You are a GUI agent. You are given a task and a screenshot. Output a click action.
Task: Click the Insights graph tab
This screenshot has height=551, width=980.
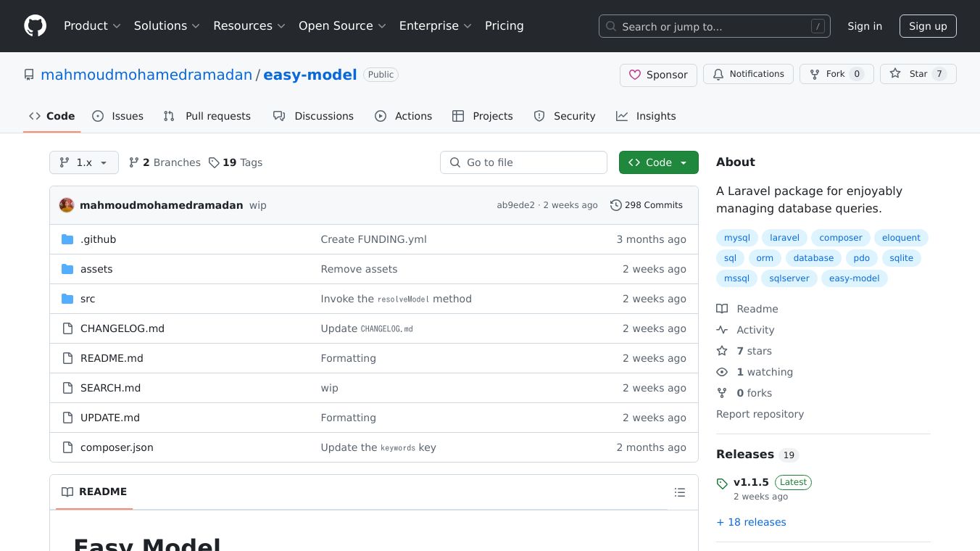(x=646, y=116)
